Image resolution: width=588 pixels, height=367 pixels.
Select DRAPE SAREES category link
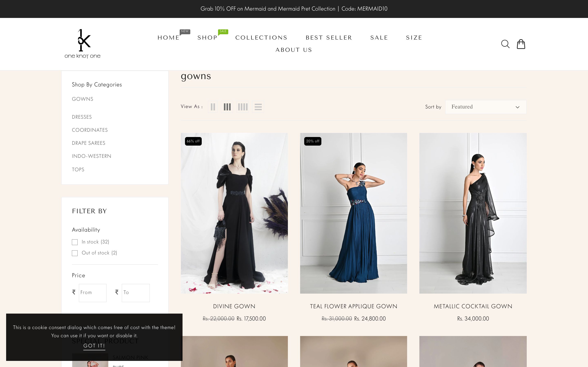[x=88, y=143]
